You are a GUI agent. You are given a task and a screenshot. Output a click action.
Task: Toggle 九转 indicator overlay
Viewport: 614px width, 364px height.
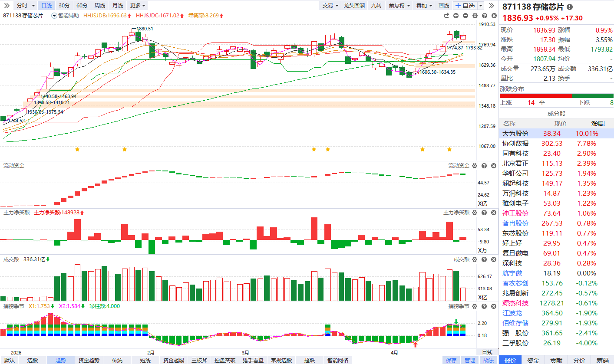[376, 6]
